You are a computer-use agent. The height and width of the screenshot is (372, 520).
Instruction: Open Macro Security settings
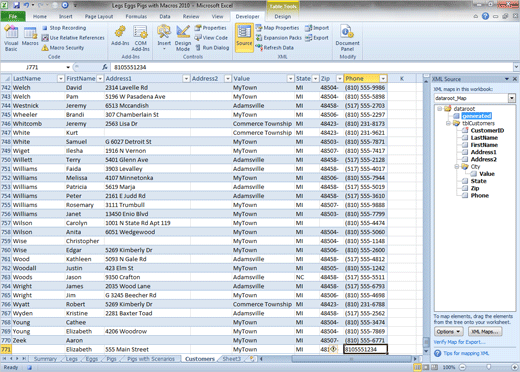pos(63,48)
